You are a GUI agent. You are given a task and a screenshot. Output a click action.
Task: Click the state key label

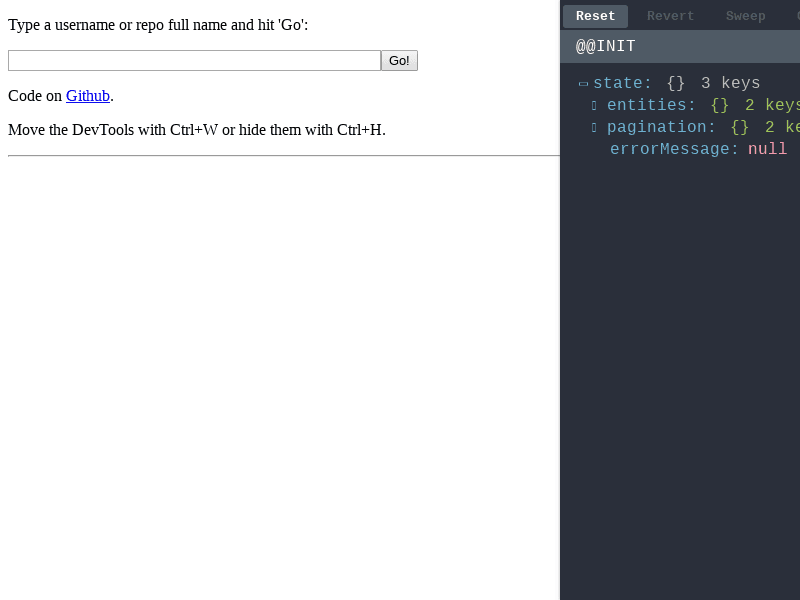pyautogui.click(x=618, y=83)
